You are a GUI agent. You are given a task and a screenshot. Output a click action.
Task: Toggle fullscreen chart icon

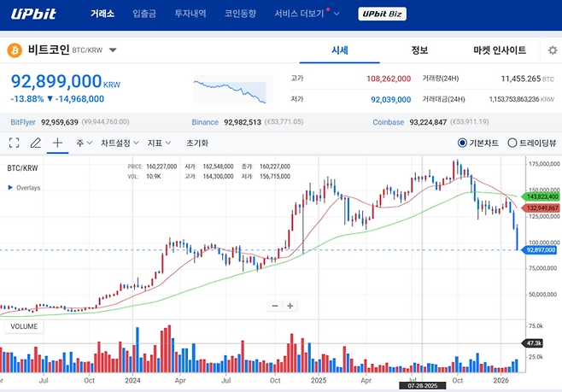point(14,143)
